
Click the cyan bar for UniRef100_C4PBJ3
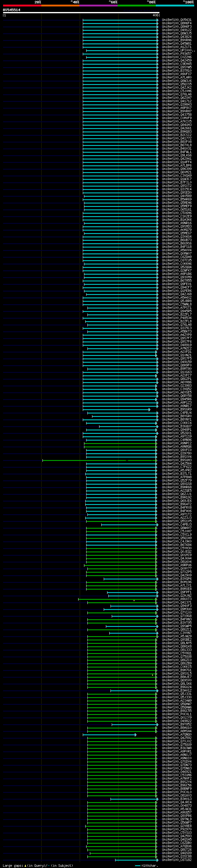click(130, 525)
